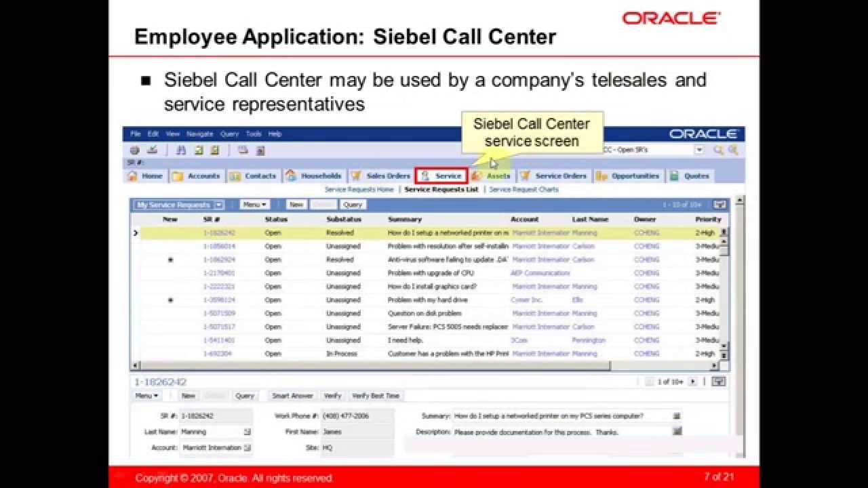Click the toolbar icon just below the Edit menu
Viewport: 868px width, 488px height.
[153, 150]
